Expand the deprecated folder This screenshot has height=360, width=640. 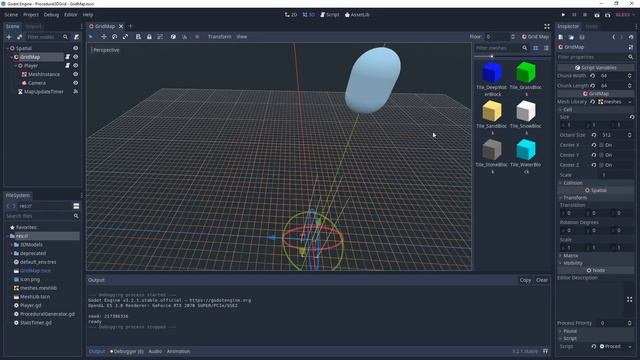coord(11,253)
